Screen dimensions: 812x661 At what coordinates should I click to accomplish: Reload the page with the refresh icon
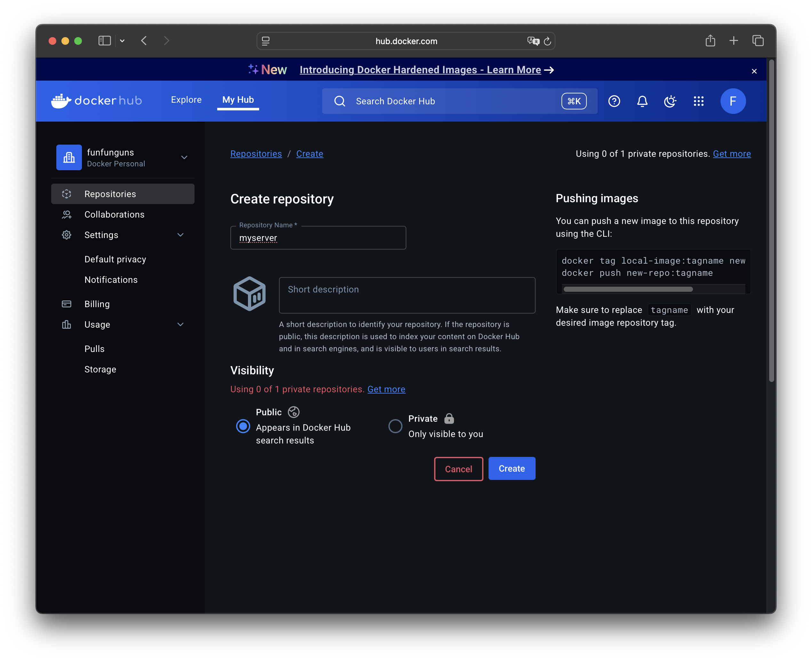547,41
